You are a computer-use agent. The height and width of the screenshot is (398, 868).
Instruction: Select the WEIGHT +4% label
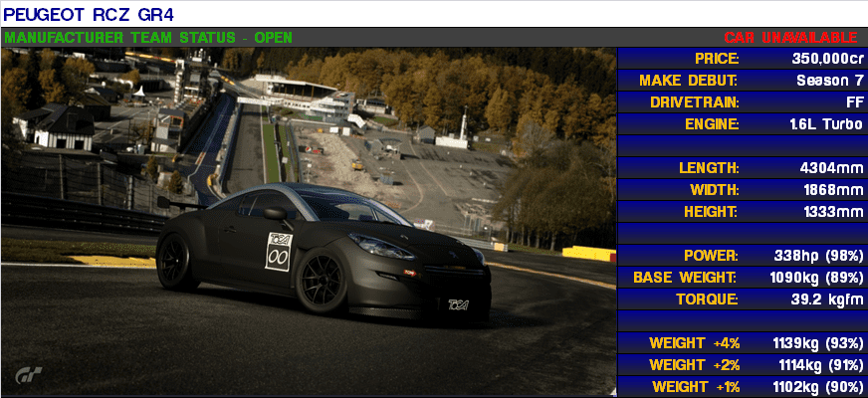(x=694, y=343)
